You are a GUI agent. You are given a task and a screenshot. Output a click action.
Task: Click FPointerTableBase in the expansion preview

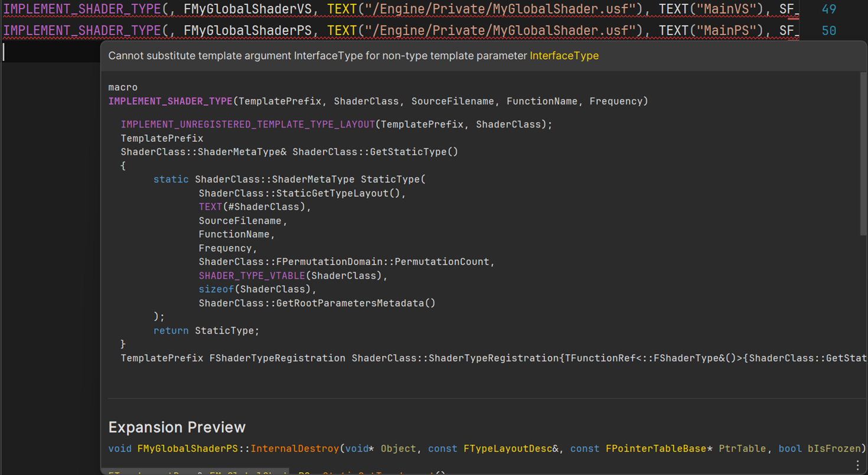pos(656,448)
